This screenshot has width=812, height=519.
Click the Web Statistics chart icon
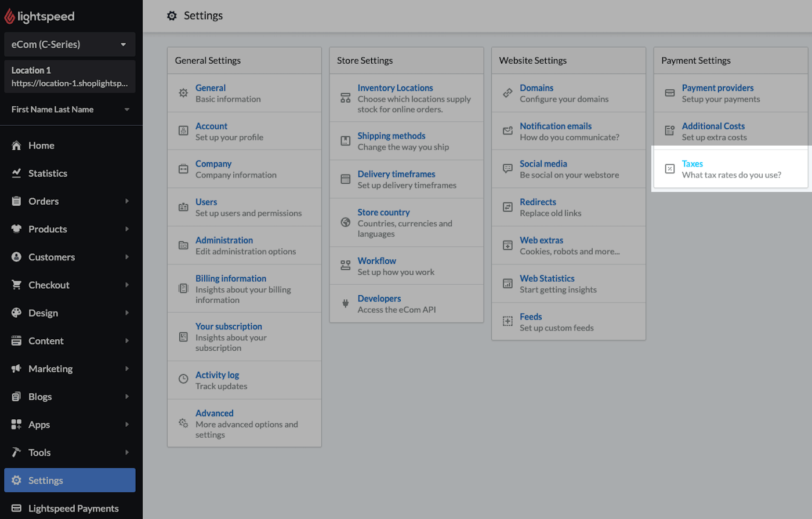(x=507, y=284)
